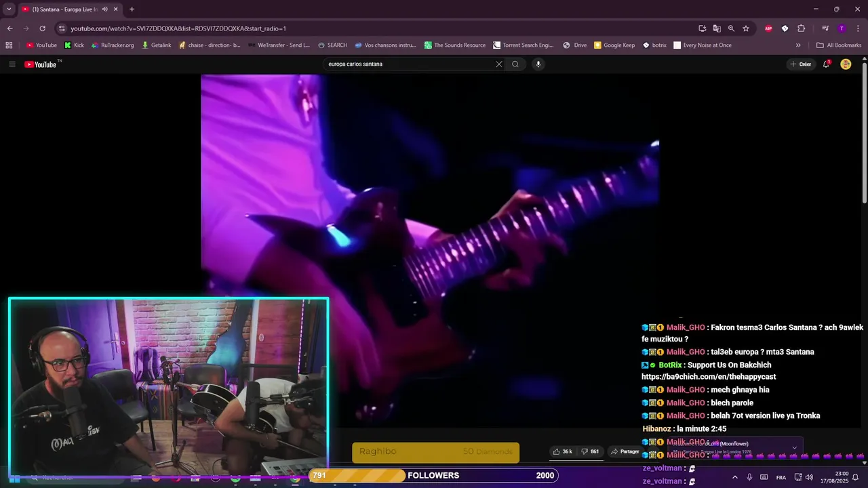Open the YouTube account avatar menu
This screenshot has height=488, width=868.
846,64
